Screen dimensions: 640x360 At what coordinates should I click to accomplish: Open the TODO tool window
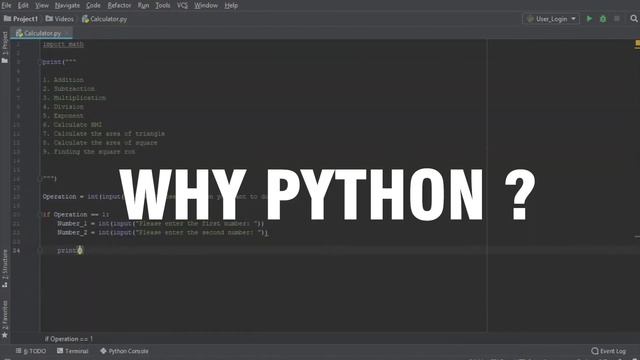click(x=31, y=351)
